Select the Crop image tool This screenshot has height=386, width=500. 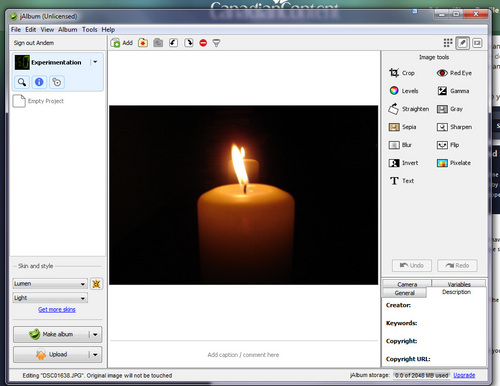click(402, 73)
